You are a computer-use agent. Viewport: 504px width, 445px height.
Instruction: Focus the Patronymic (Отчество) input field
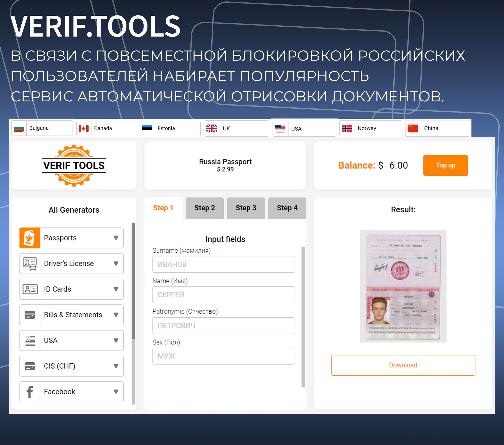click(224, 326)
